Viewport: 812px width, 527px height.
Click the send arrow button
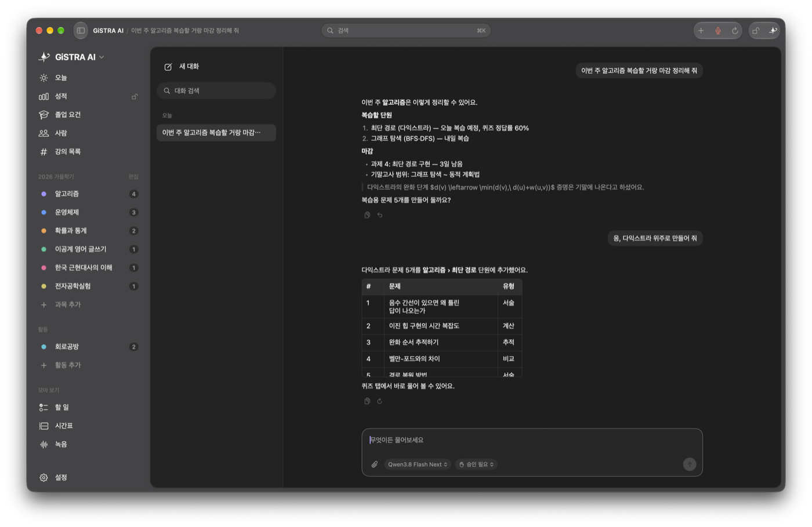click(x=690, y=464)
